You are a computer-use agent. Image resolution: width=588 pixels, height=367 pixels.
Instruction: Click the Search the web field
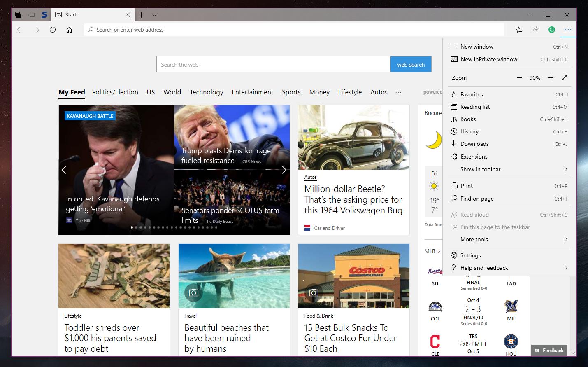(x=274, y=65)
